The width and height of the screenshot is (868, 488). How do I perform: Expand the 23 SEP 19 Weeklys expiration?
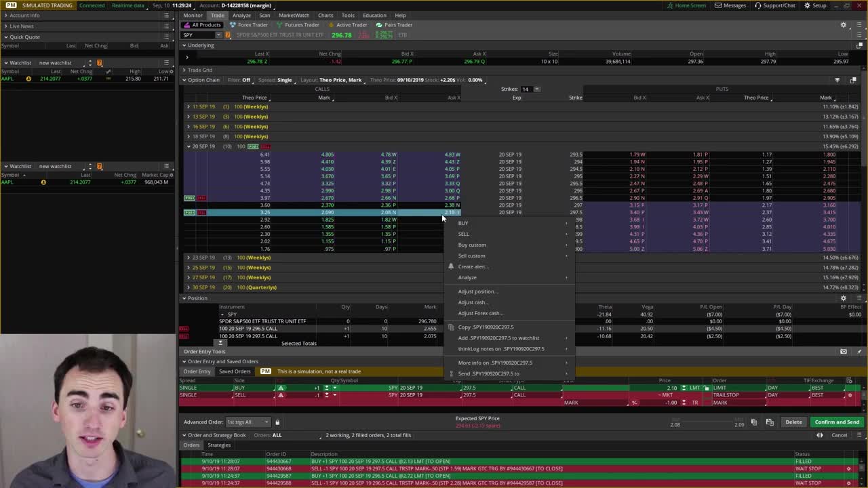[189, 258]
